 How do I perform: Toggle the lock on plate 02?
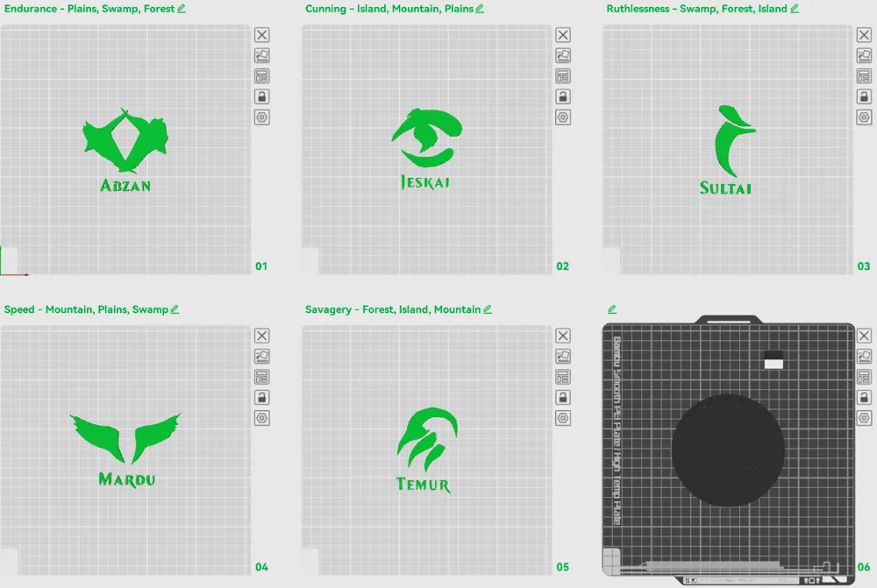coord(563,96)
